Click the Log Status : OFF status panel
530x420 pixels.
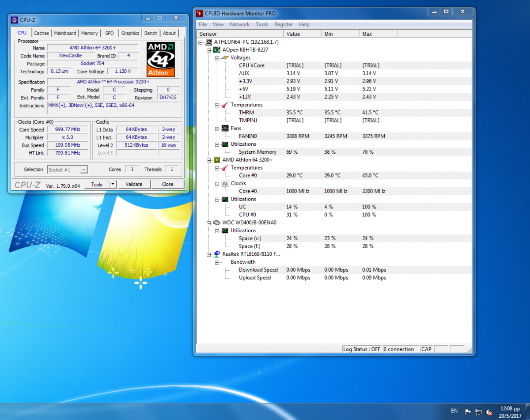[x=362, y=349]
